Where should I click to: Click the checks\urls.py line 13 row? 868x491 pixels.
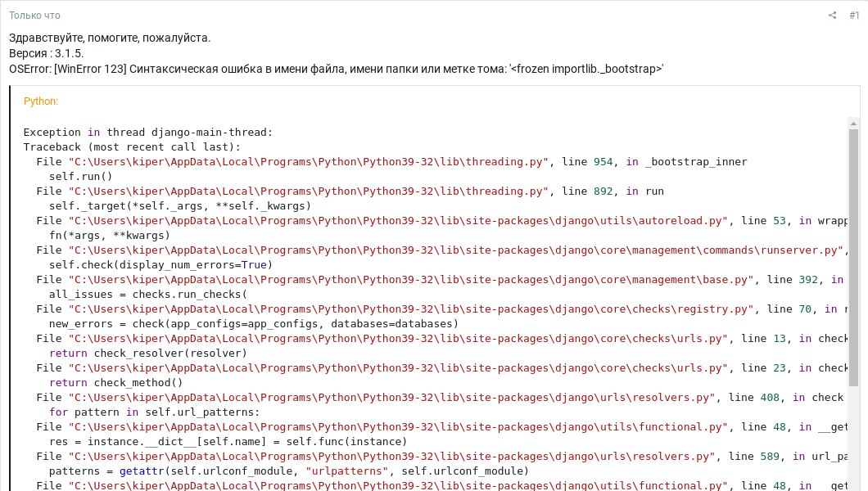[441, 339]
